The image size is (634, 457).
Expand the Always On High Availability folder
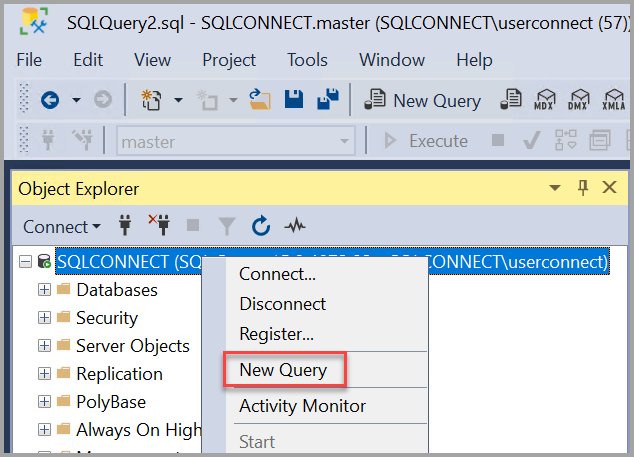44,429
